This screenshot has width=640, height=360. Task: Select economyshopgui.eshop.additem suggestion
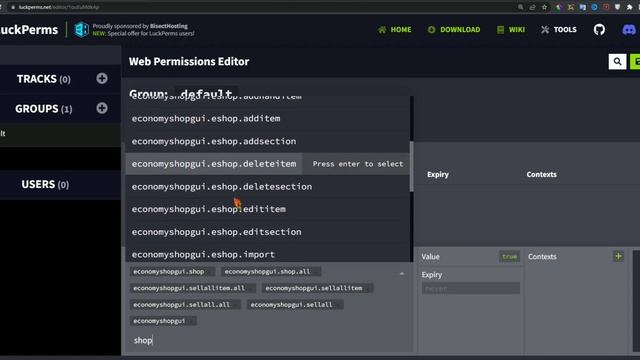point(267,118)
